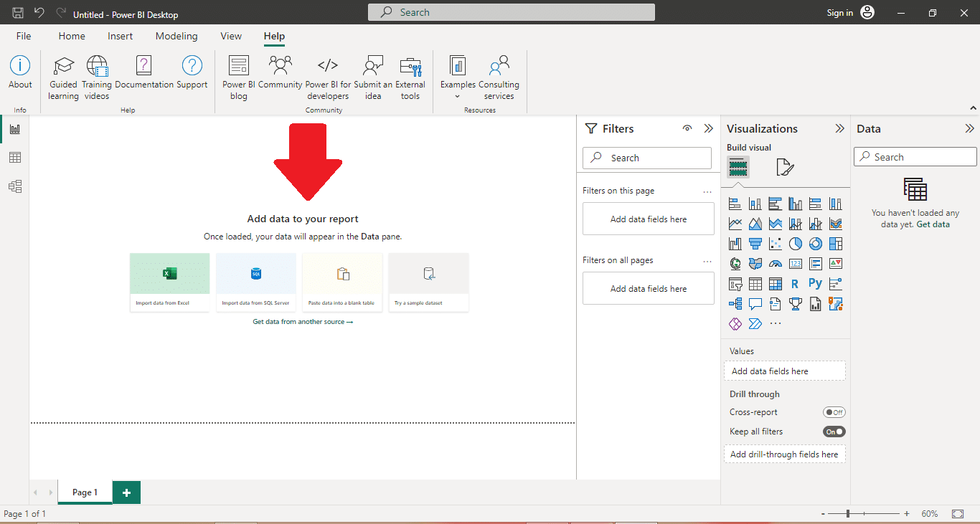Click Try a sample dataset card
Screen dimensions: 980x524
tap(428, 282)
